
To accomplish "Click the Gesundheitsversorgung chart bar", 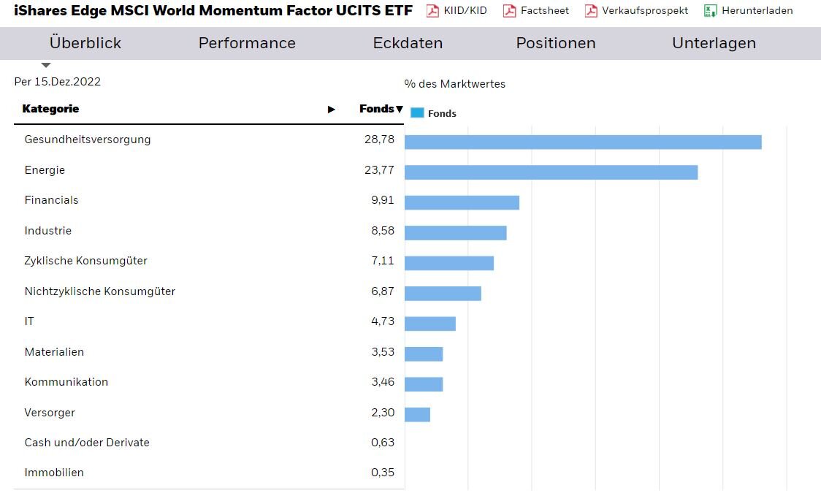I will click(x=584, y=142).
